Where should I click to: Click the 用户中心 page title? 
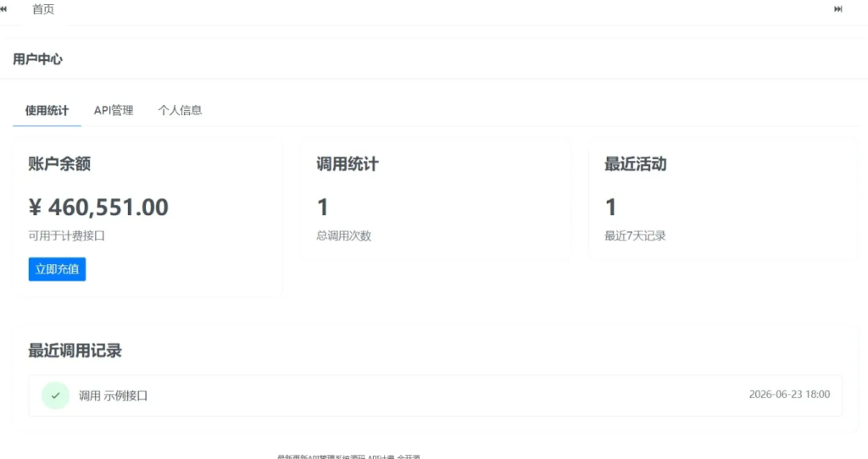pos(37,59)
